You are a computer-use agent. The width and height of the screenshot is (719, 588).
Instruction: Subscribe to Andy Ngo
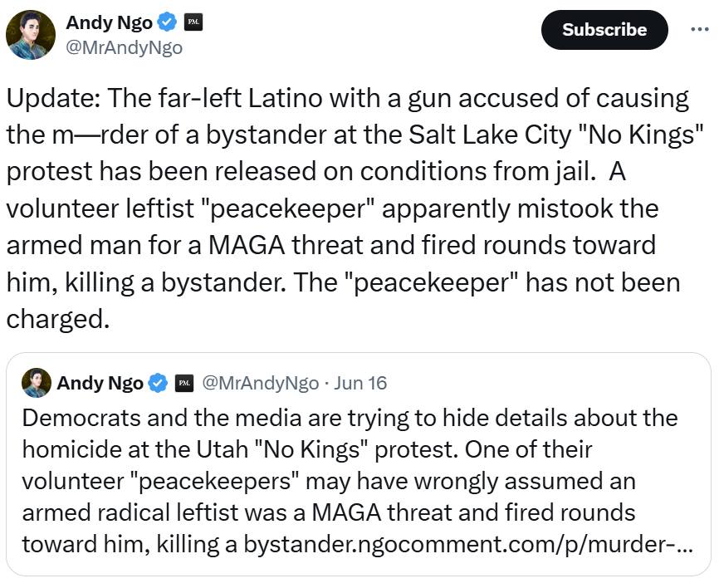[x=604, y=30]
